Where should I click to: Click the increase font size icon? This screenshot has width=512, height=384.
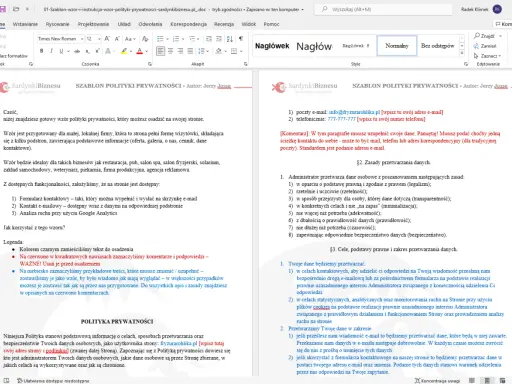pyautogui.click(x=107, y=39)
